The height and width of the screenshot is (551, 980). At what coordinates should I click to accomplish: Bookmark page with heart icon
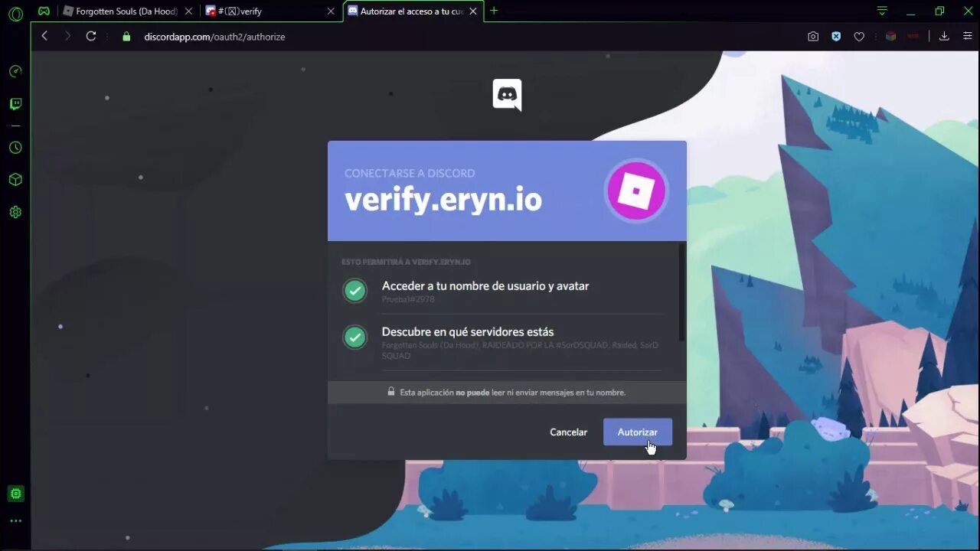point(859,36)
